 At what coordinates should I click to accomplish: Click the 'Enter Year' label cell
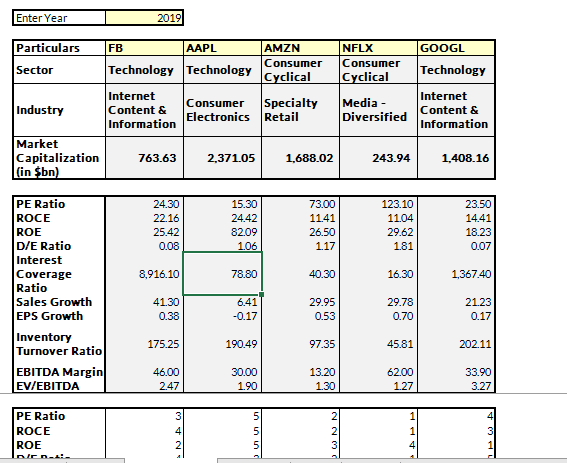coord(59,18)
